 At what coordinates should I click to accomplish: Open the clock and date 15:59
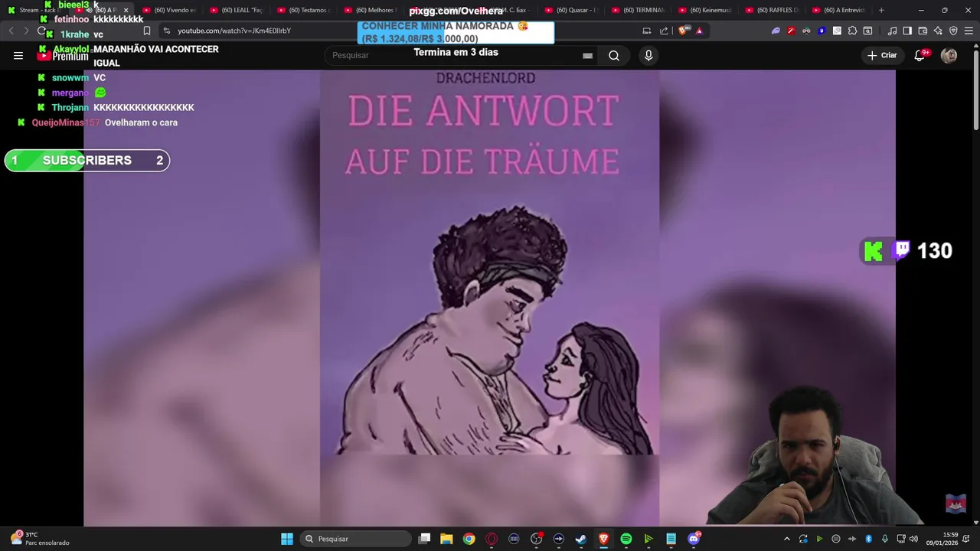(942, 539)
